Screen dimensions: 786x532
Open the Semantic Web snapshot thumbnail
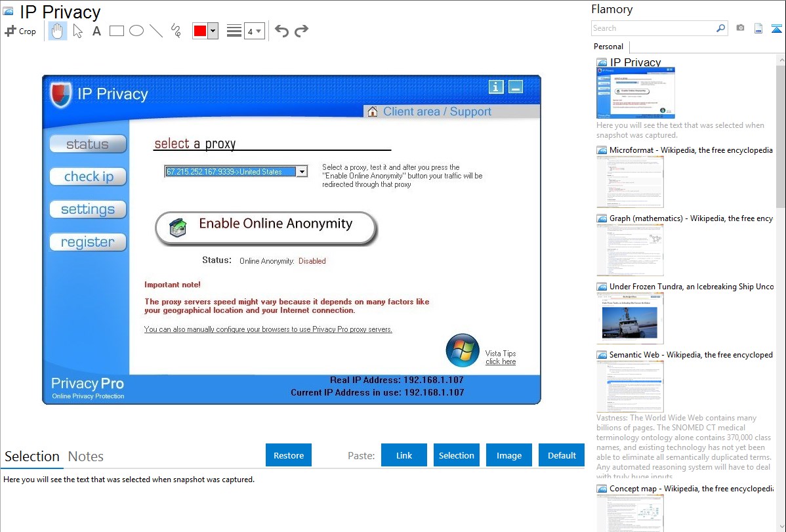tap(630, 386)
